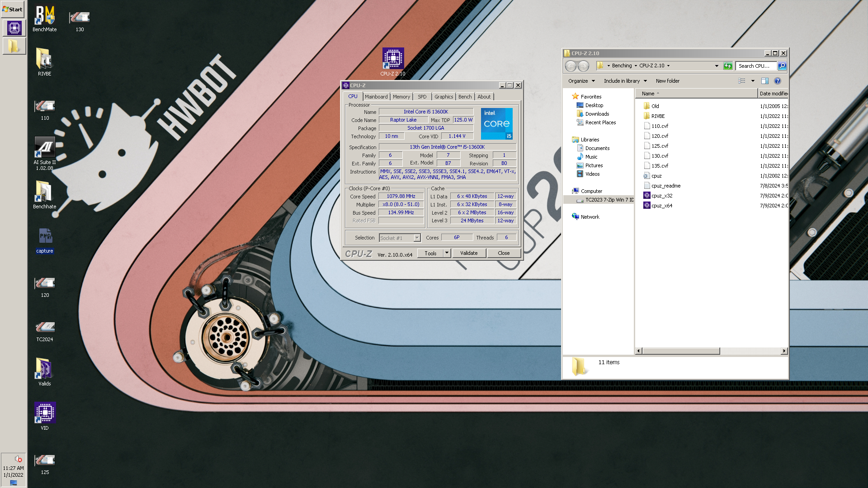This screenshot has width=868, height=488.
Task: Open the Organize menu dropdown
Action: [581, 81]
